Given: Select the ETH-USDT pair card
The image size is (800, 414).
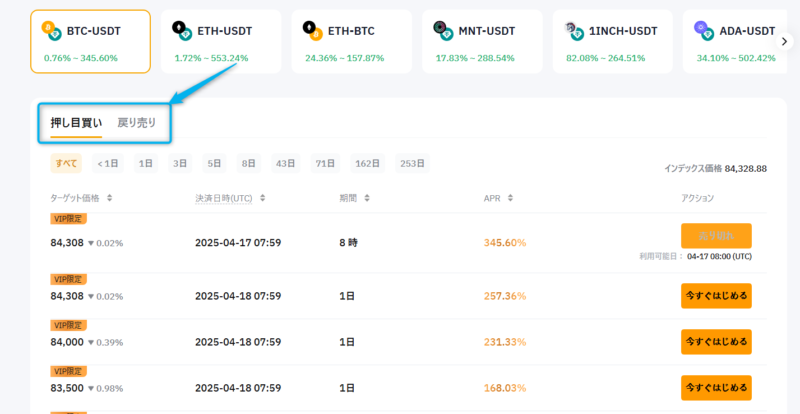Looking at the screenshot, I should (x=221, y=41).
